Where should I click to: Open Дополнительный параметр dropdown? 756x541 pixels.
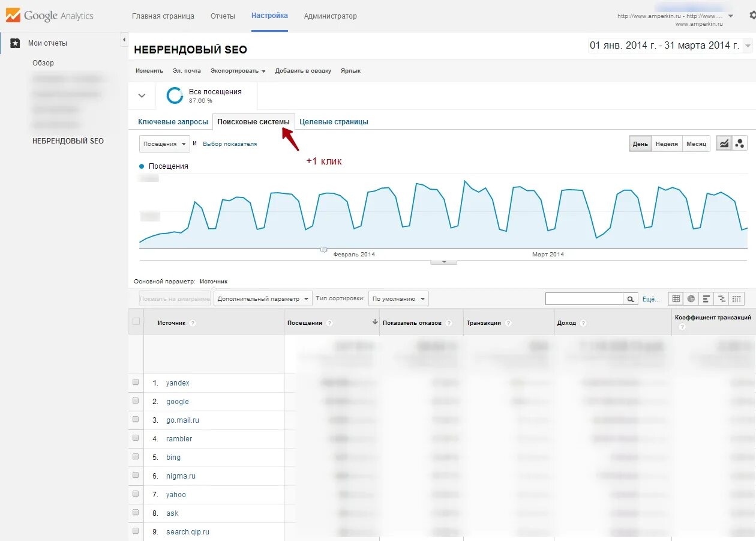[x=263, y=298]
